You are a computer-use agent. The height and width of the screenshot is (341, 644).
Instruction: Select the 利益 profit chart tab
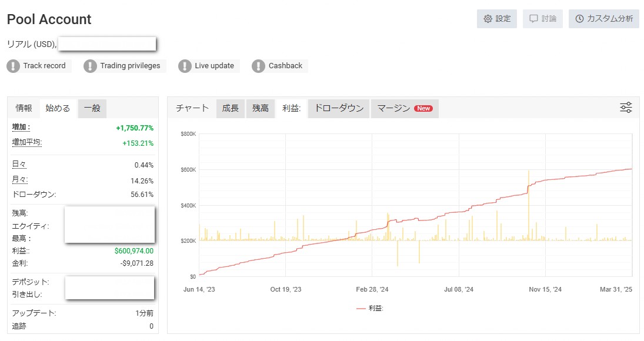tap(292, 108)
